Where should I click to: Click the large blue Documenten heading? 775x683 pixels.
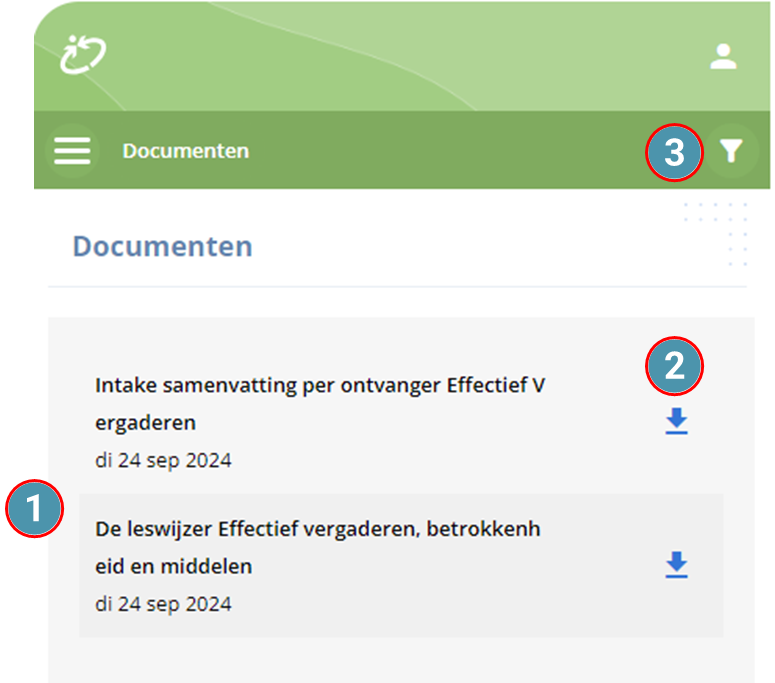point(163,246)
